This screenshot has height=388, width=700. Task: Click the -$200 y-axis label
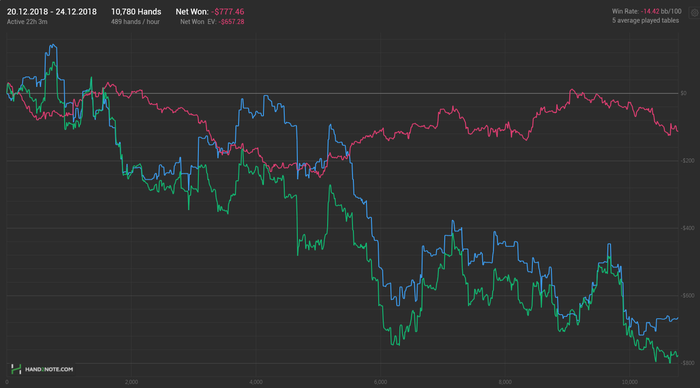(687, 161)
